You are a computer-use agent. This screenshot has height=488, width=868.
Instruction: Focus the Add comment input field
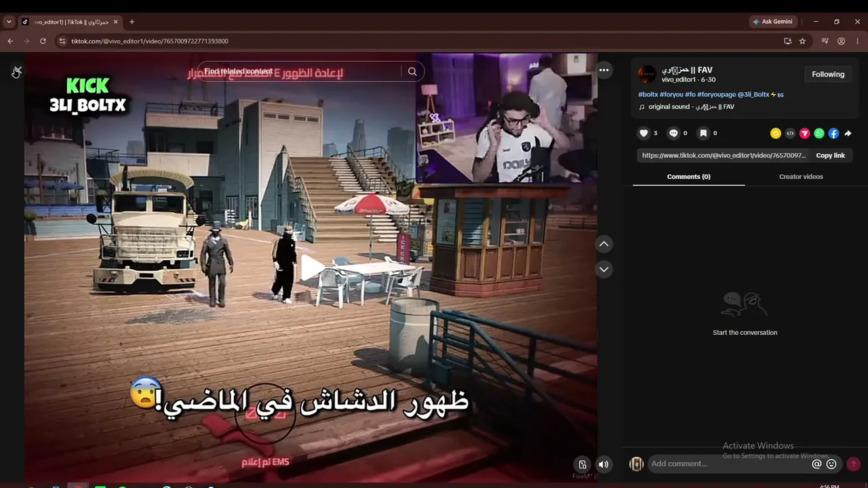point(729,464)
